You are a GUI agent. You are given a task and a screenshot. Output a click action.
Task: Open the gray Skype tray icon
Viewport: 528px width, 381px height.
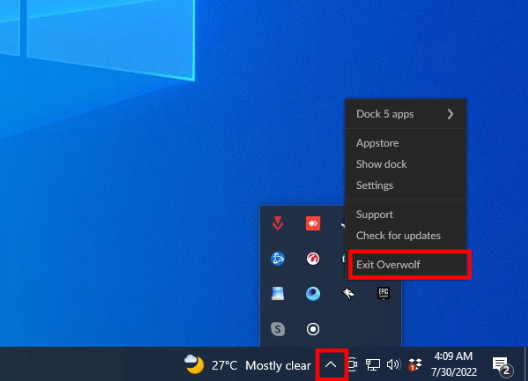[x=278, y=329]
